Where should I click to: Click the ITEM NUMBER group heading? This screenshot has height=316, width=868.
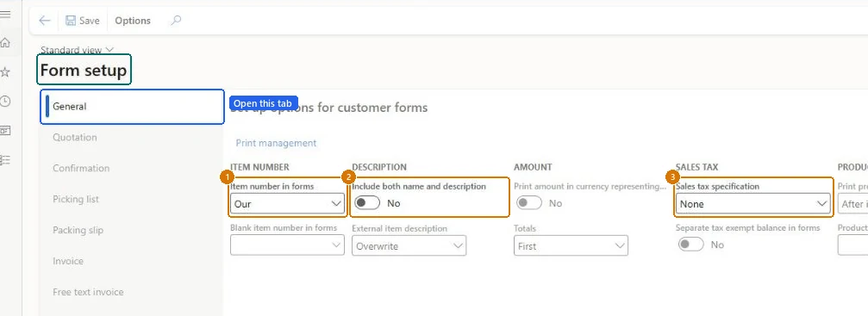coord(259,167)
